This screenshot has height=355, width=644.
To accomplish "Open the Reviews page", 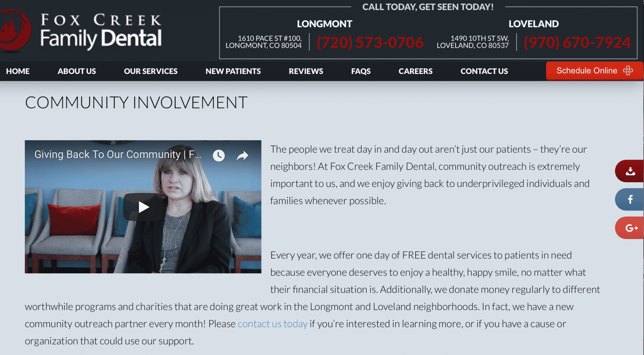I will click(306, 71).
